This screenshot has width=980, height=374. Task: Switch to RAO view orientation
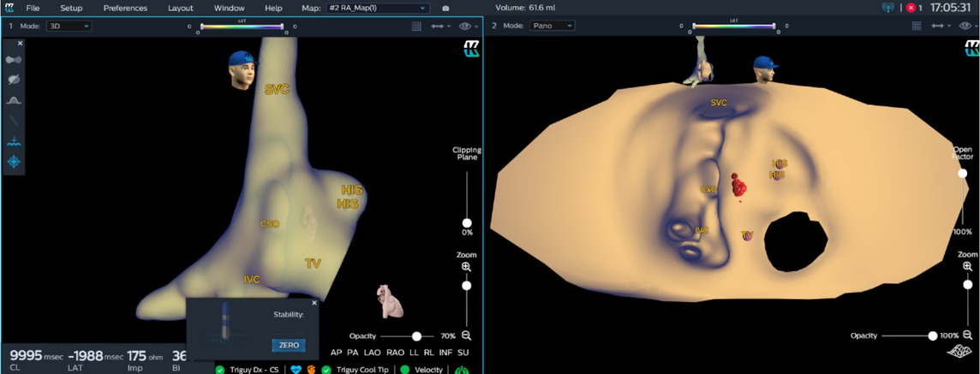coord(395,353)
